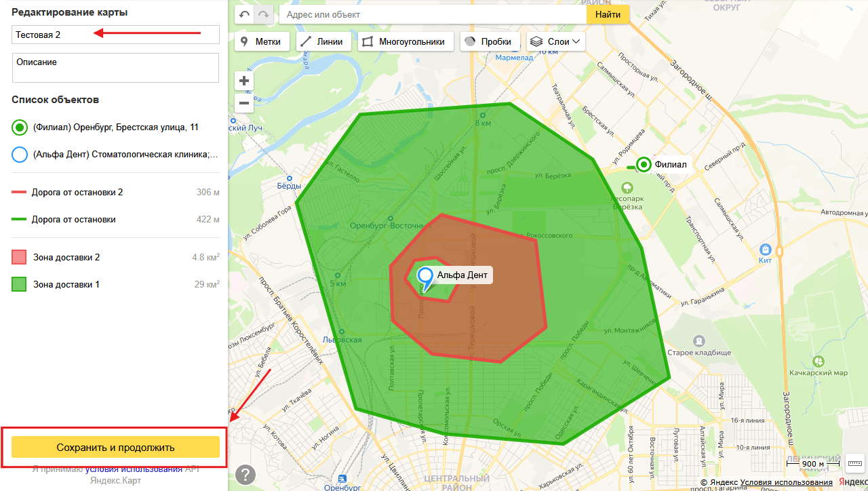Click the green Филиал marker icon in list
Screen dimensions: 868x491
pos(20,127)
